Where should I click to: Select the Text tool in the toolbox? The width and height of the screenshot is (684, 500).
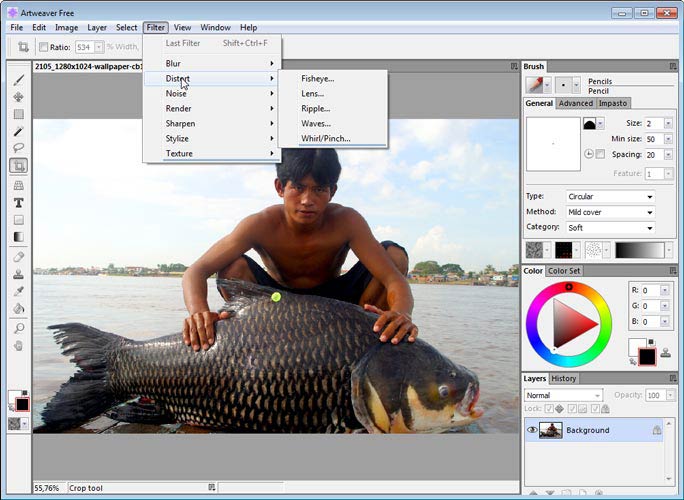(x=19, y=202)
